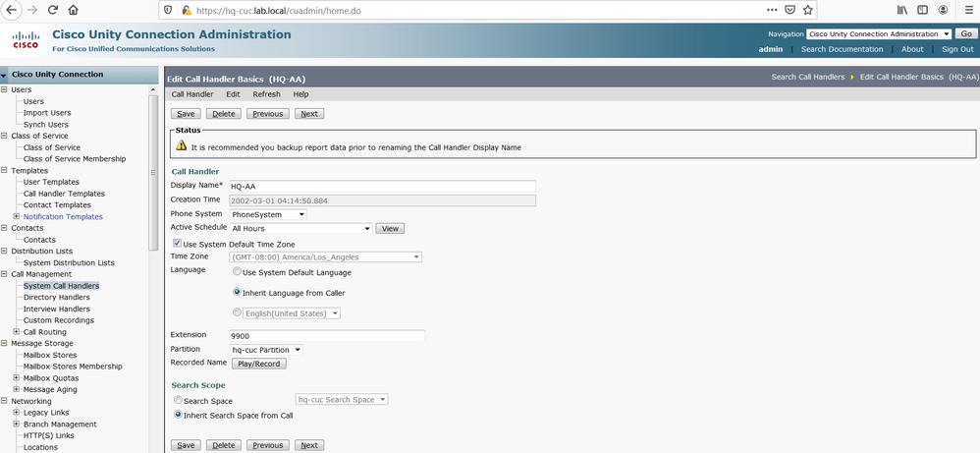Open the Navigation dropdown
The height and width of the screenshot is (453, 980).
(x=879, y=33)
